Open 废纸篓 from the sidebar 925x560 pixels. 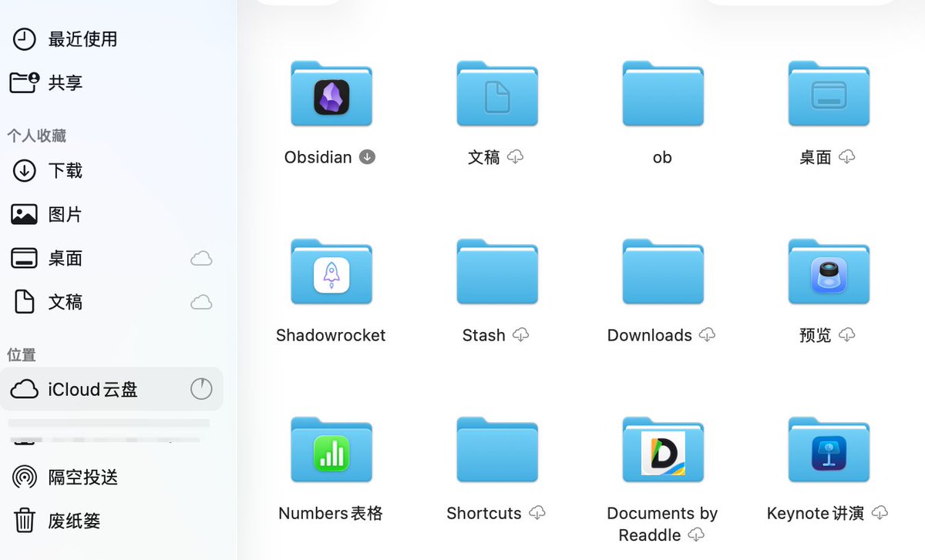tap(112, 521)
